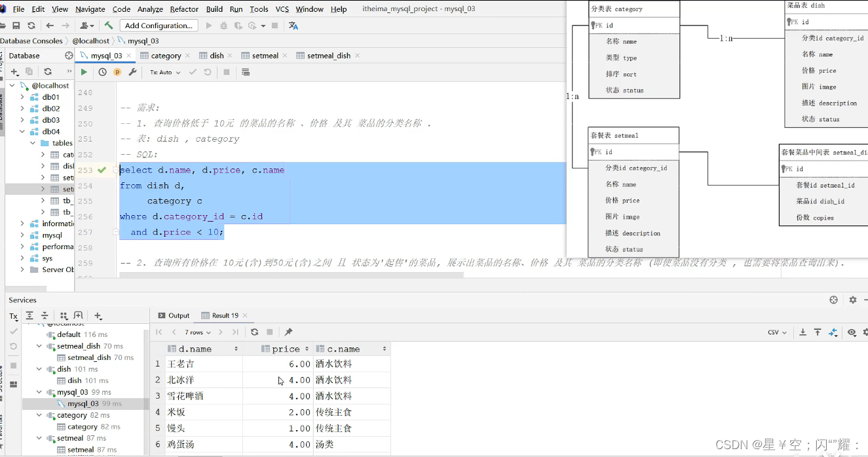868x457 pixels.
Task: Click the download export icon near CSV selector
Action: tap(802, 332)
